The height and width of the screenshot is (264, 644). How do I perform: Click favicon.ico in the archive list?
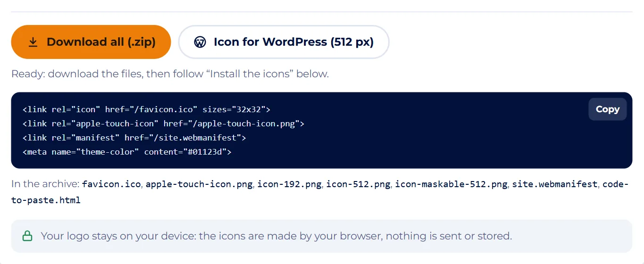(111, 184)
